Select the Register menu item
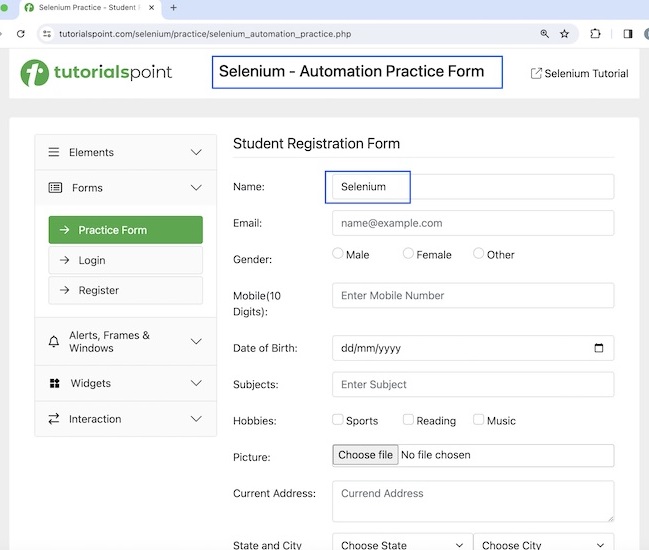The width and height of the screenshot is (649, 550). [x=125, y=291]
